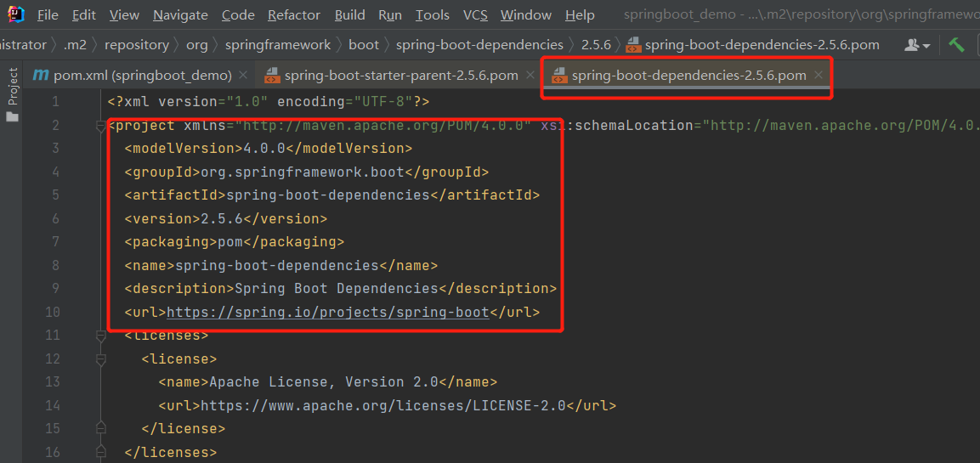980x463 pixels.
Task: Click the Maven icon on pom.xml tab
Action: pyautogui.click(x=41, y=76)
